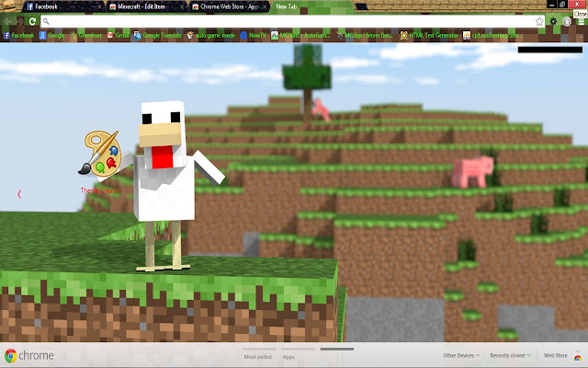Bookmark this page with the star icon
Viewport: 588px width, 368px height.
[x=539, y=21]
